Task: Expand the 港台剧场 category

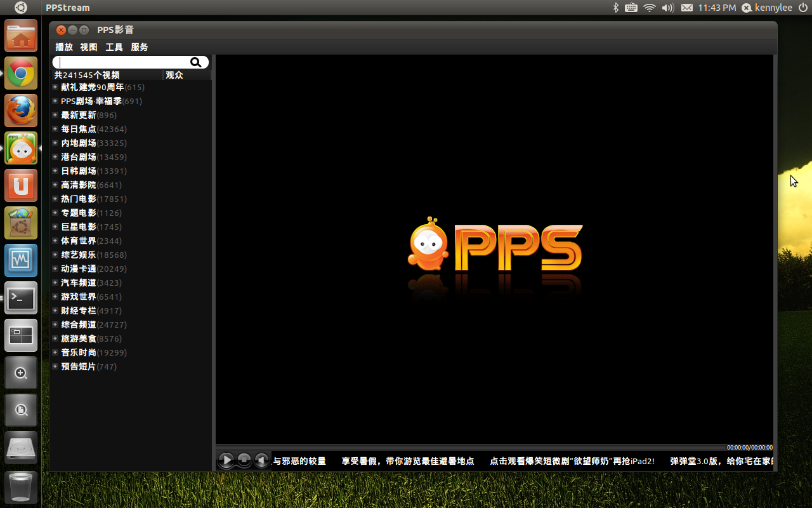Action: click(55, 157)
